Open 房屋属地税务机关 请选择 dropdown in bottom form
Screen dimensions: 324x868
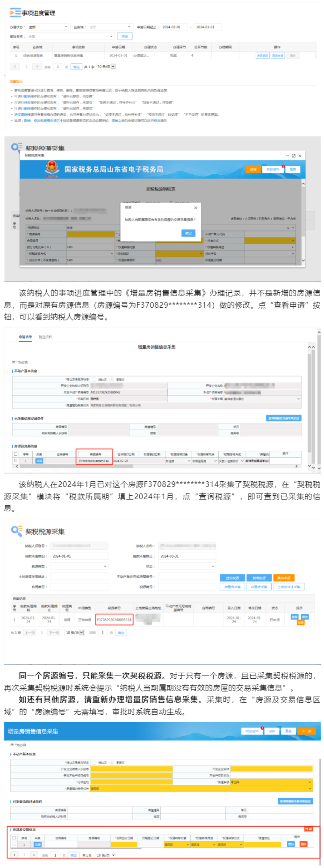202,788
